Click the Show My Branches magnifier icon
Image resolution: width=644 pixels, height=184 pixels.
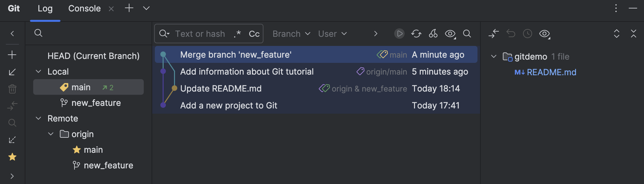[12, 123]
